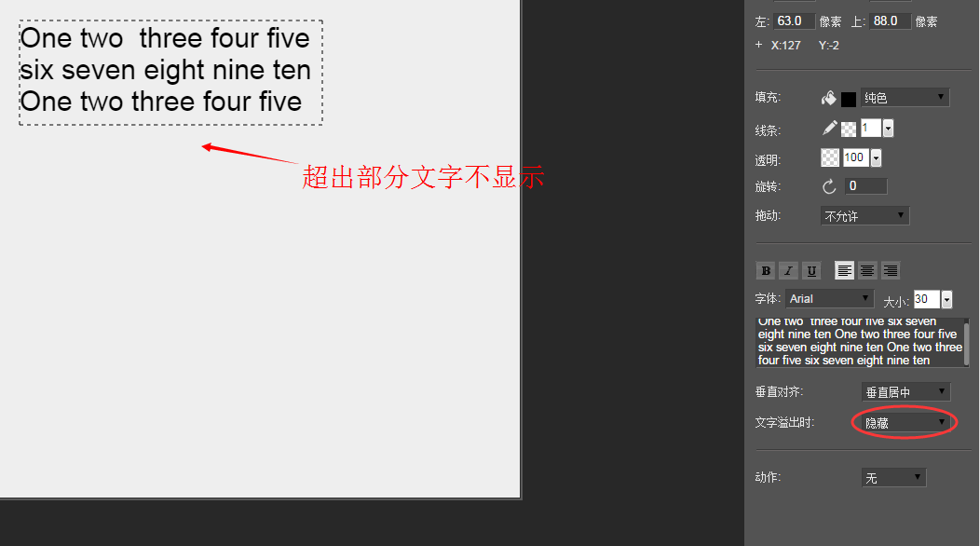Toggle underline formatting
Viewport: 980px width, 546px height.
tap(811, 271)
